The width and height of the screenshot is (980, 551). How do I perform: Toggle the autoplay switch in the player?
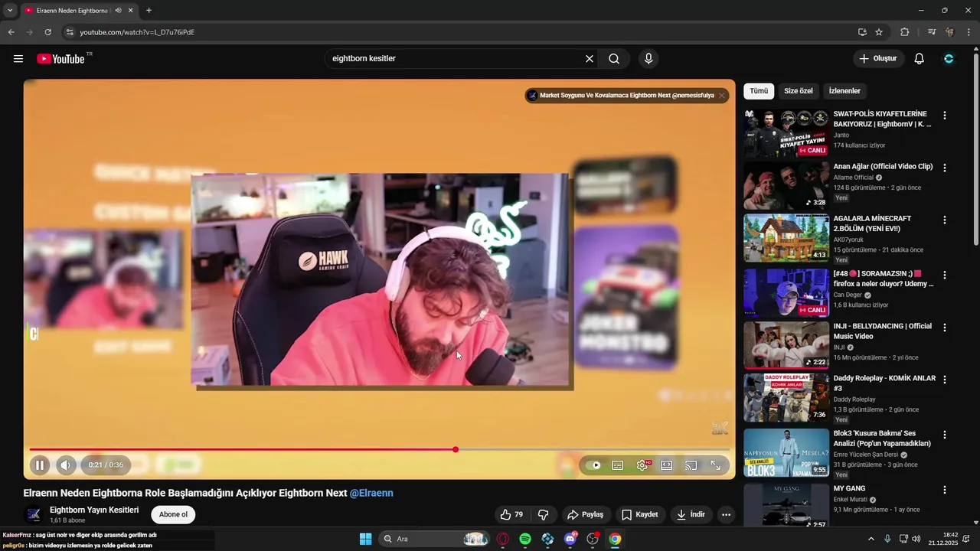click(594, 465)
